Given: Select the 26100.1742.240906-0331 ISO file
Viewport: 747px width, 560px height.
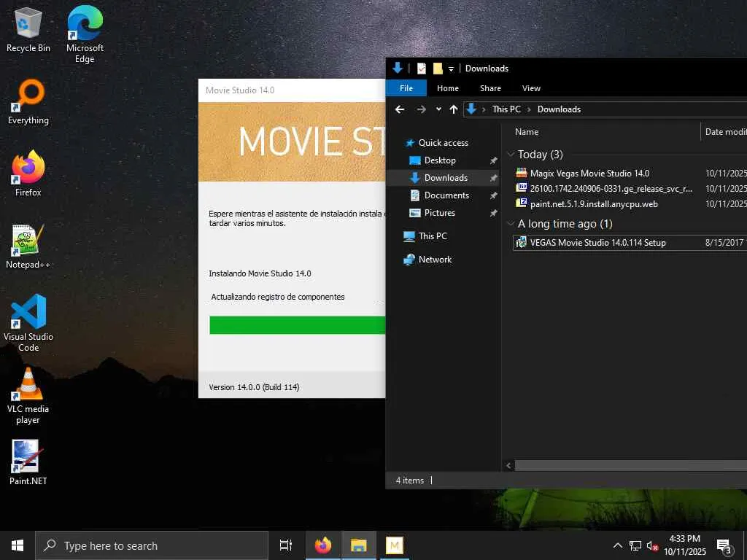Looking at the screenshot, I should 611,189.
